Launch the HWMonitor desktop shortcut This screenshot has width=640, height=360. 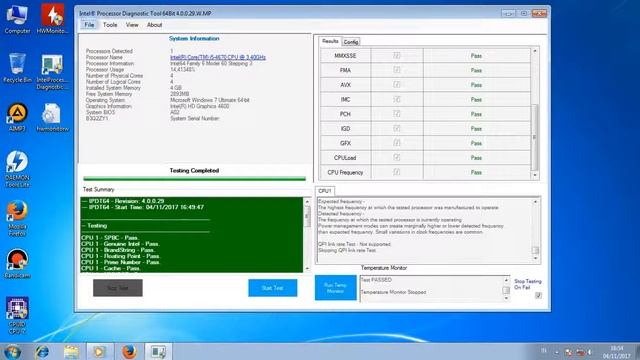(x=52, y=19)
